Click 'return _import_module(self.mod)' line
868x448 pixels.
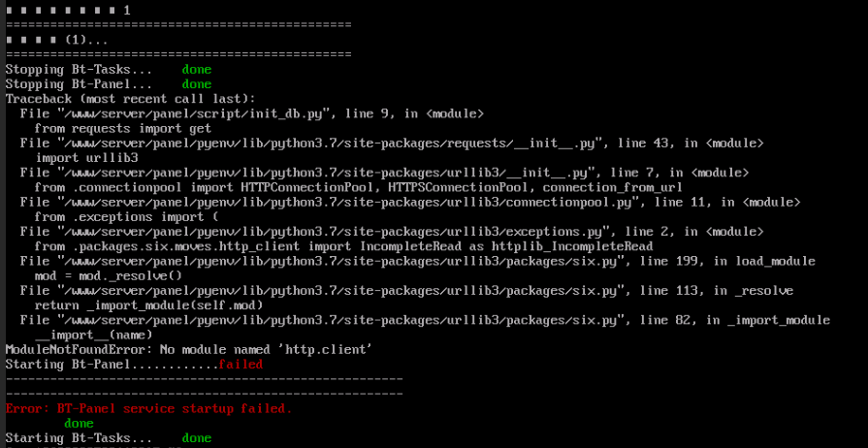148,305
